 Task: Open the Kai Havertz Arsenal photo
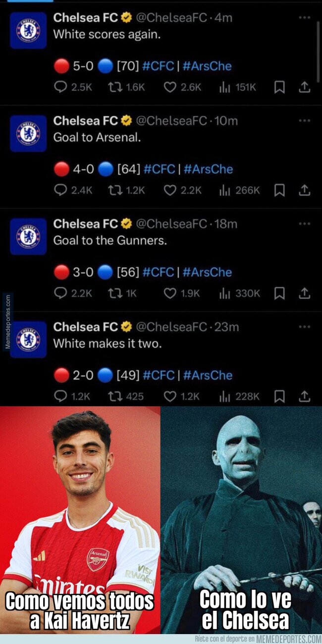coord(80,520)
